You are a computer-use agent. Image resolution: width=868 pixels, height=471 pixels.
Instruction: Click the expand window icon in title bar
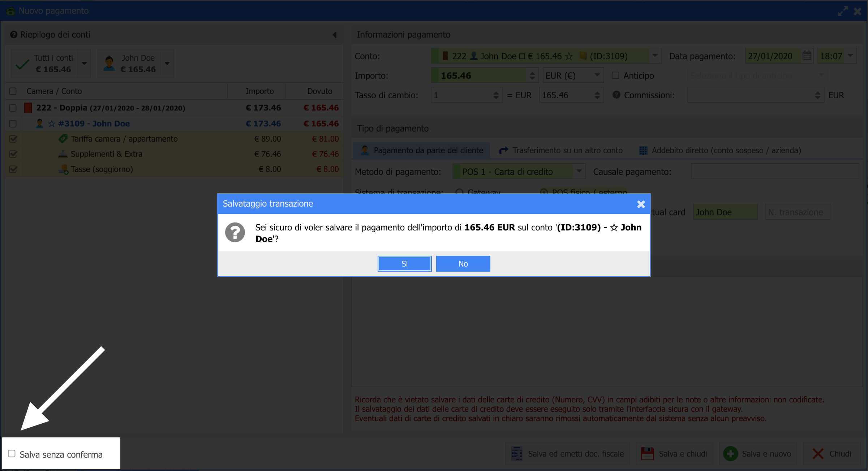pyautogui.click(x=843, y=11)
